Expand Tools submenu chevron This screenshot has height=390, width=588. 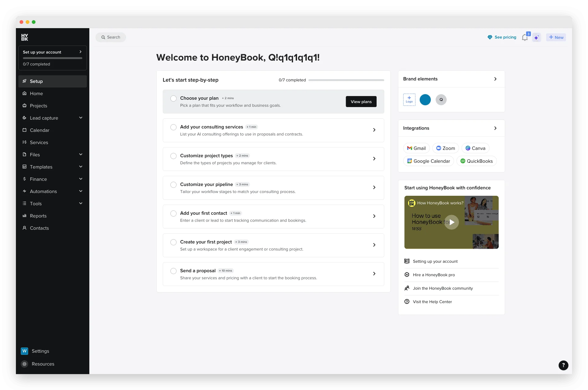pos(81,203)
